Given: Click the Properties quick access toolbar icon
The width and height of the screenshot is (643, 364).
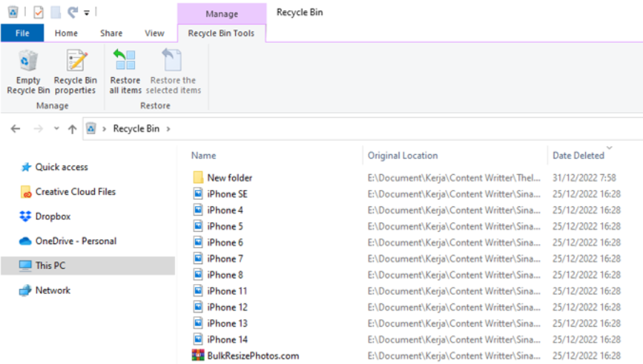Looking at the screenshot, I should click(38, 12).
